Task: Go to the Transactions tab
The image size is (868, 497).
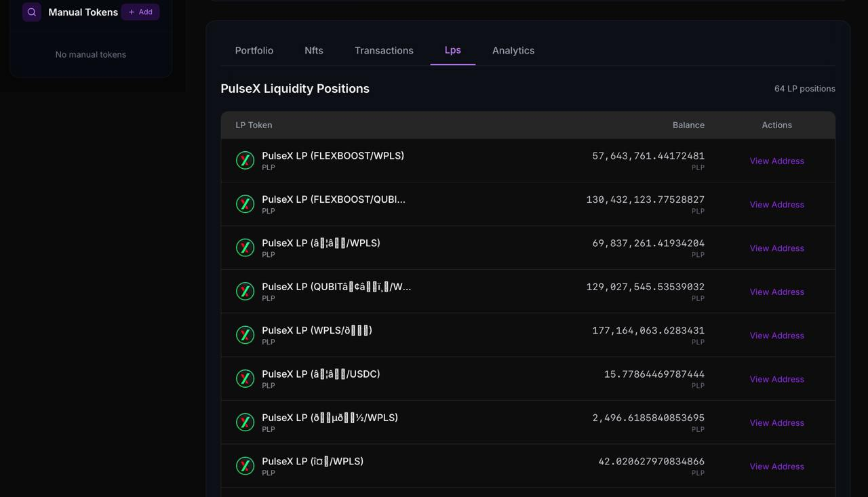Action: [x=384, y=50]
